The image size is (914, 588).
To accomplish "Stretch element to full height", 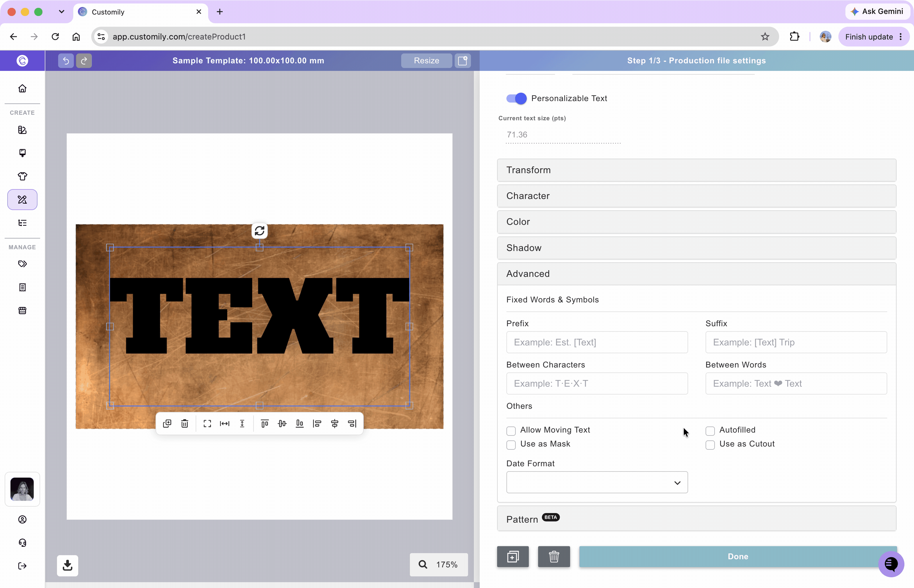I will point(242,424).
